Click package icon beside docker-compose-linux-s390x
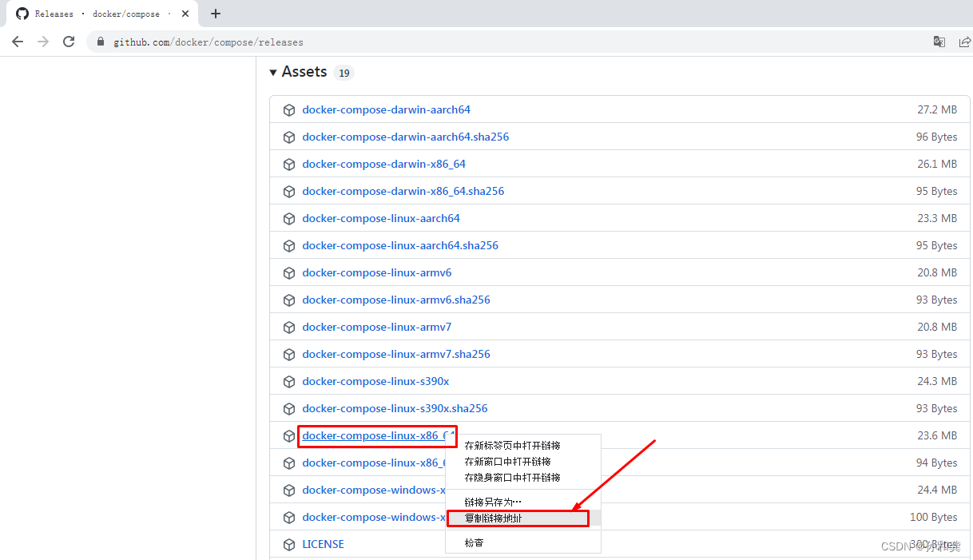This screenshot has width=973, height=560. click(x=289, y=381)
